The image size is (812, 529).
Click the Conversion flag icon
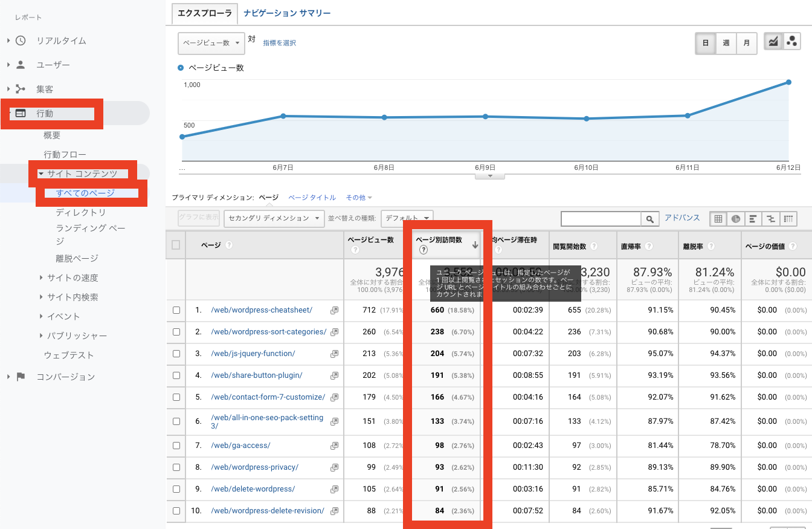tap(21, 377)
